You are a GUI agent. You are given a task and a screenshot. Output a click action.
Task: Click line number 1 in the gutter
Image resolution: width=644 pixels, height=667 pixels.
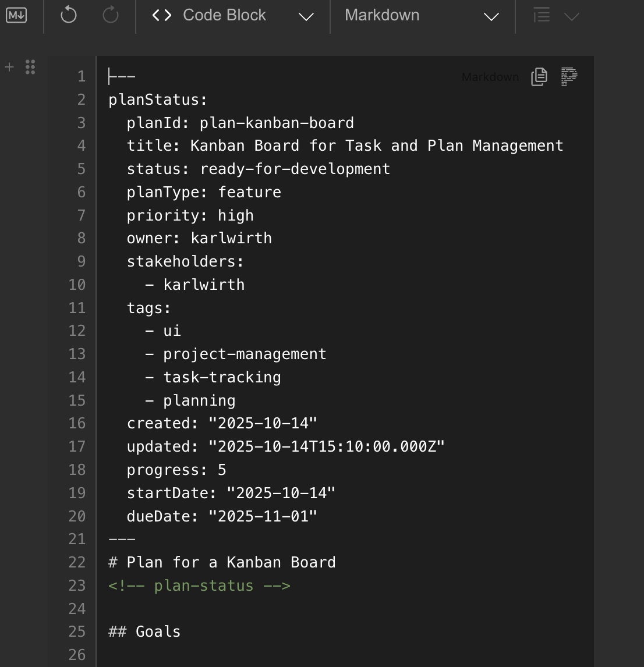(x=82, y=76)
